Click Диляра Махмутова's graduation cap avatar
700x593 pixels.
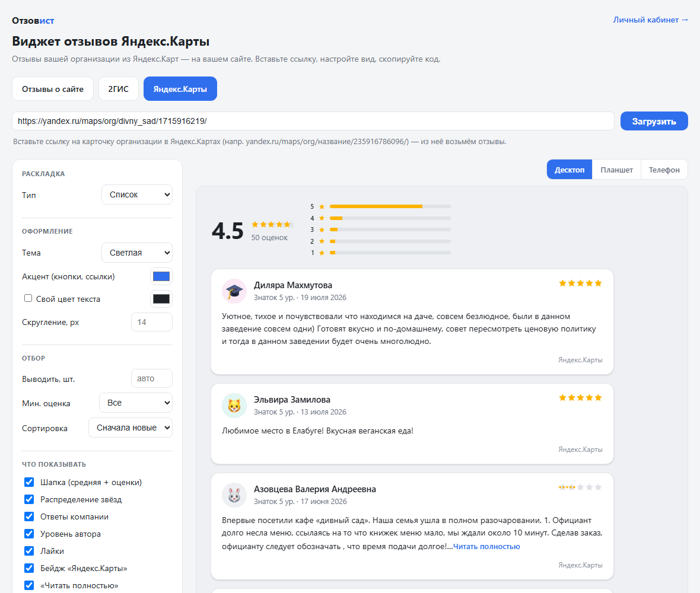234,291
